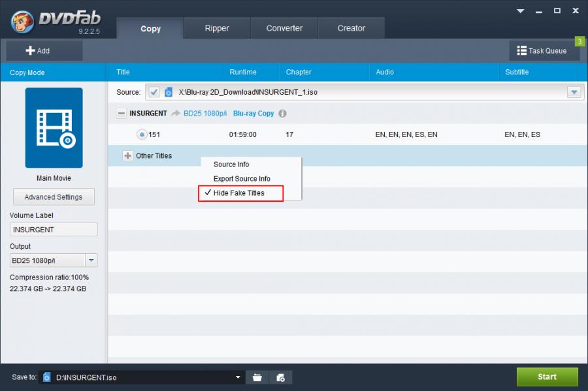Expand the Source path dropdown

[574, 93]
